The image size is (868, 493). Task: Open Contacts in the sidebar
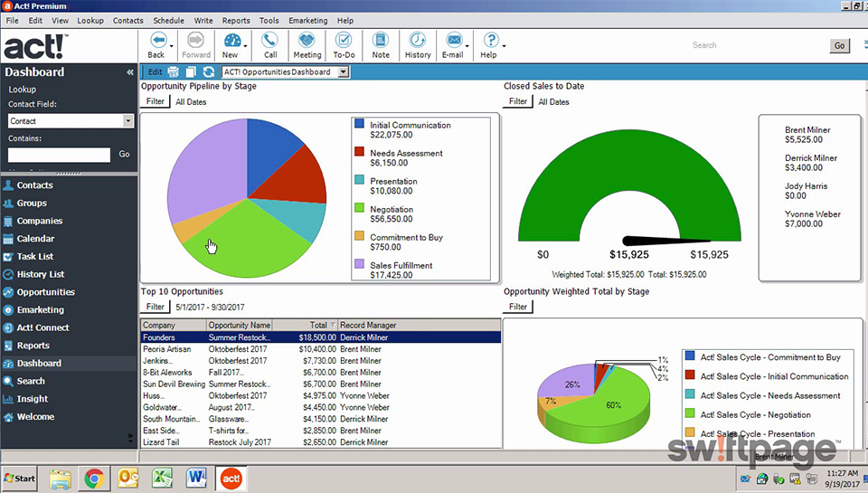pyautogui.click(x=34, y=185)
